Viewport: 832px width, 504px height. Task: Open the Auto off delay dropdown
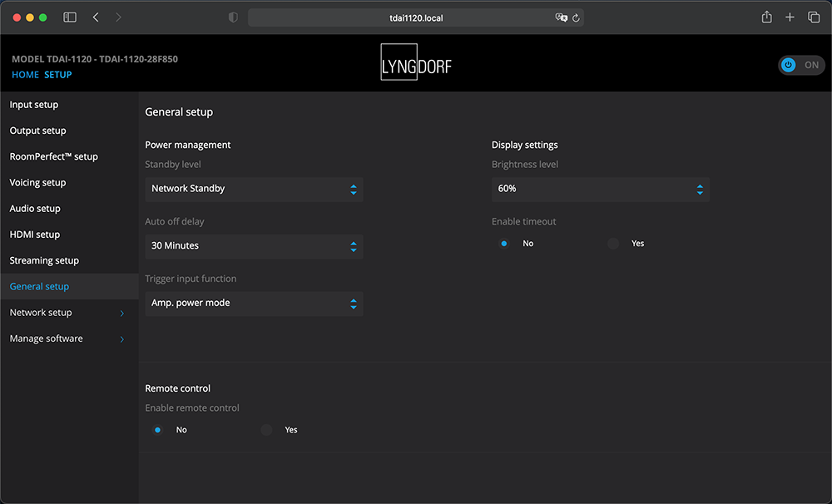tap(254, 246)
